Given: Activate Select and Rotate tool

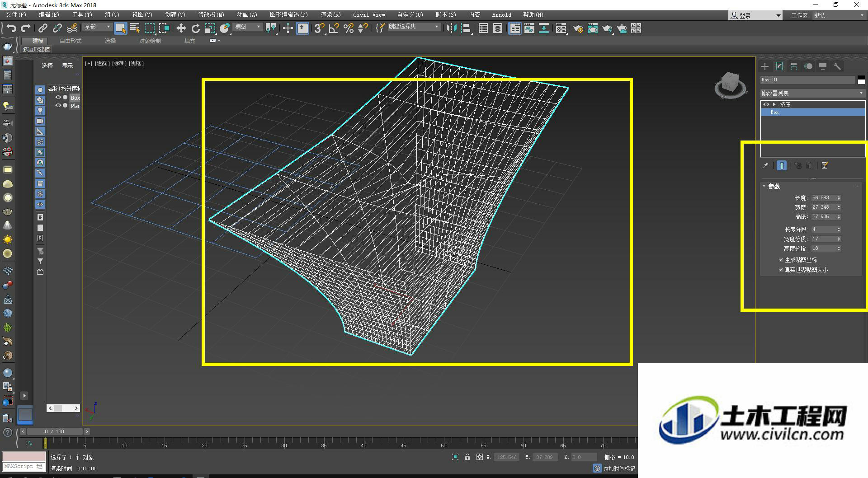Looking at the screenshot, I should (x=196, y=28).
